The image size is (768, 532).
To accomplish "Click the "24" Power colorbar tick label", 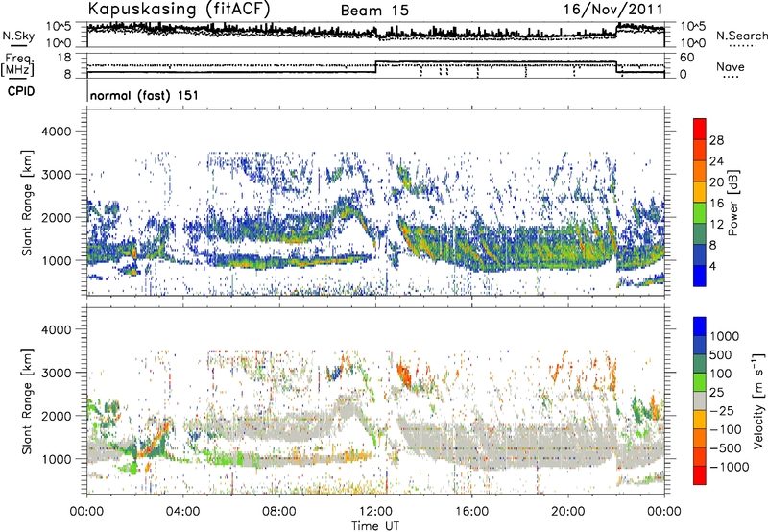I will tap(716, 161).
